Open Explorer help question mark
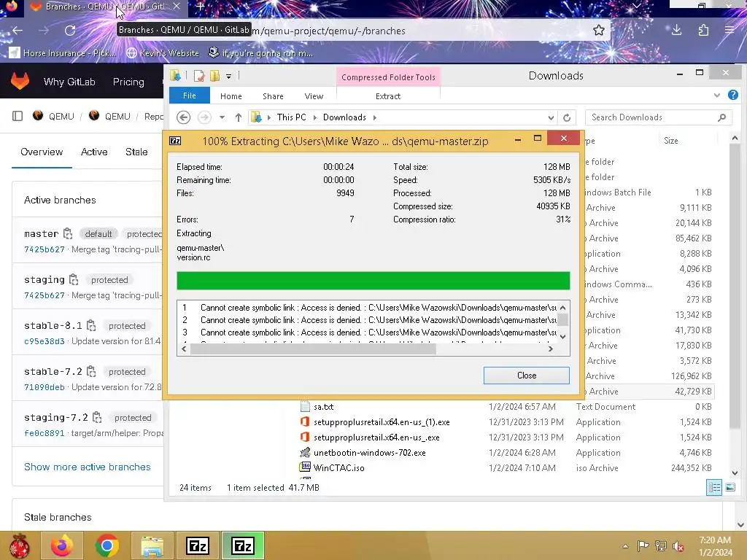Screen dimensions: 747x560 [732, 96]
